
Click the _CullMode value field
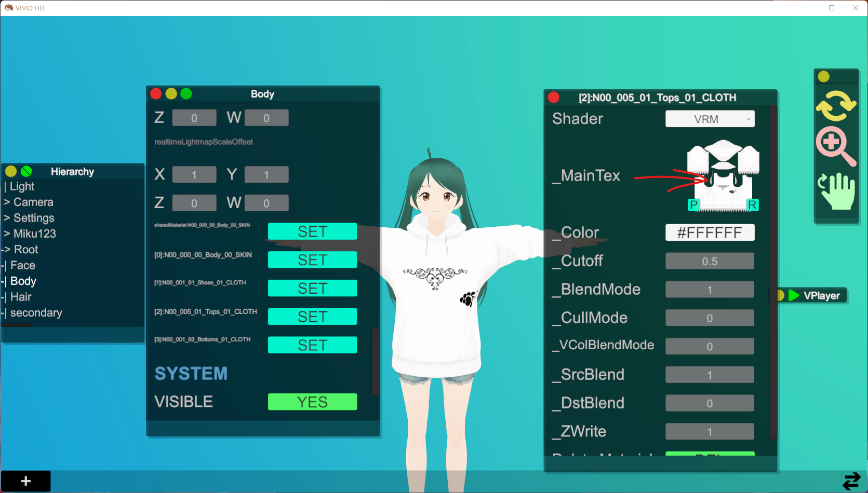click(x=710, y=318)
